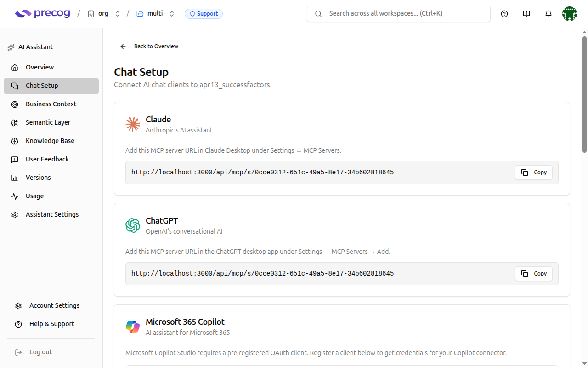Go to Overview in sidebar

click(51, 67)
